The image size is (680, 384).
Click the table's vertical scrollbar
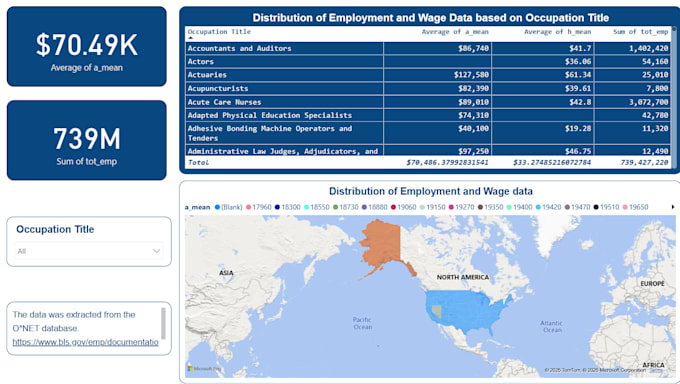click(x=674, y=97)
